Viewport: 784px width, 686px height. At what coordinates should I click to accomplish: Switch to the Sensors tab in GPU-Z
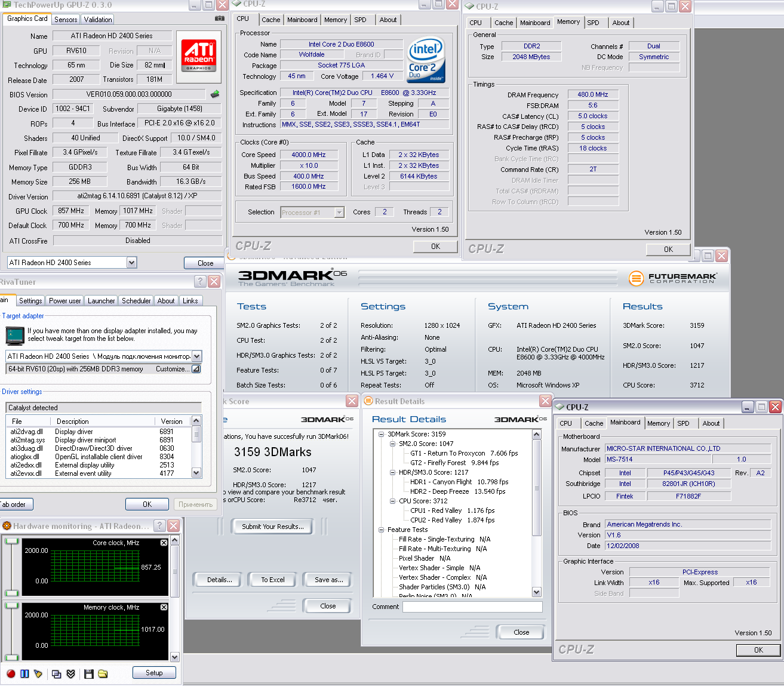[66, 20]
